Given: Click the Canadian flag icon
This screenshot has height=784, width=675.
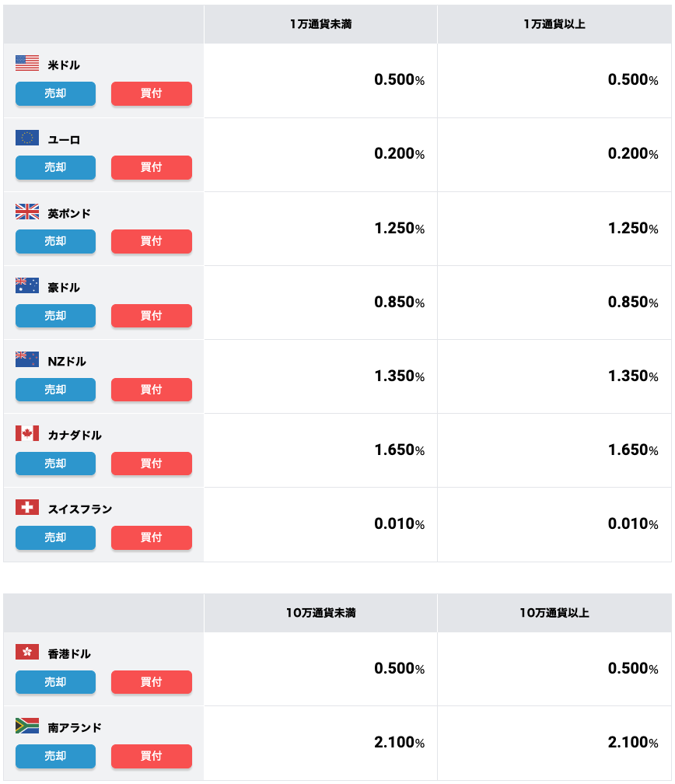Looking at the screenshot, I should click(27, 433).
